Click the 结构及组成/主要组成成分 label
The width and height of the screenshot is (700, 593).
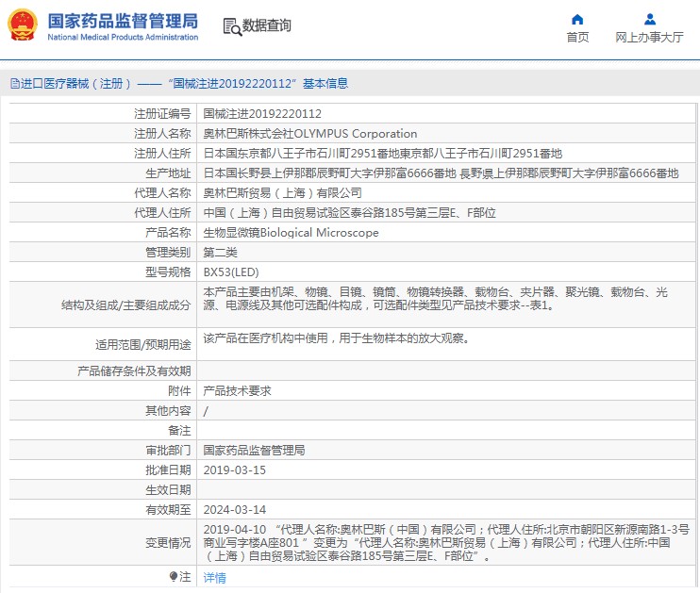[x=125, y=305]
